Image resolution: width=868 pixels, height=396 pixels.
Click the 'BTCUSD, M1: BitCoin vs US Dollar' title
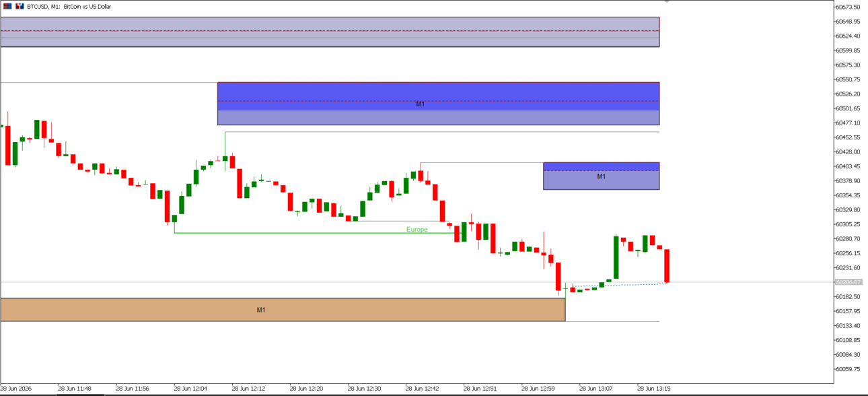(69, 6)
